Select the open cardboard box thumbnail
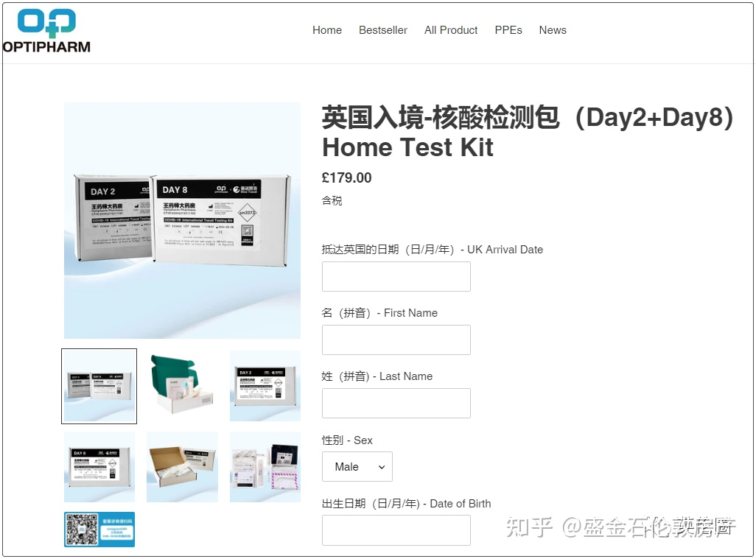 point(182,467)
